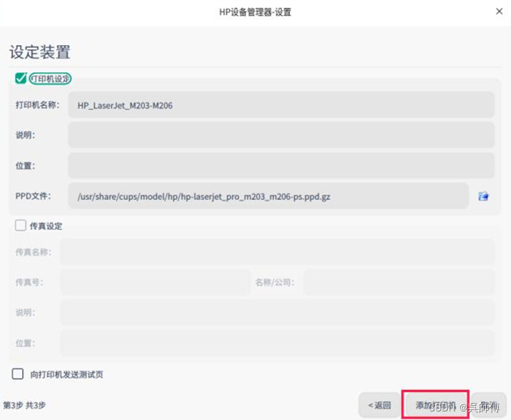This screenshot has height=420, width=511.
Task: Tick 向打印机发送测试页 checkbox
Action: [18, 373]
